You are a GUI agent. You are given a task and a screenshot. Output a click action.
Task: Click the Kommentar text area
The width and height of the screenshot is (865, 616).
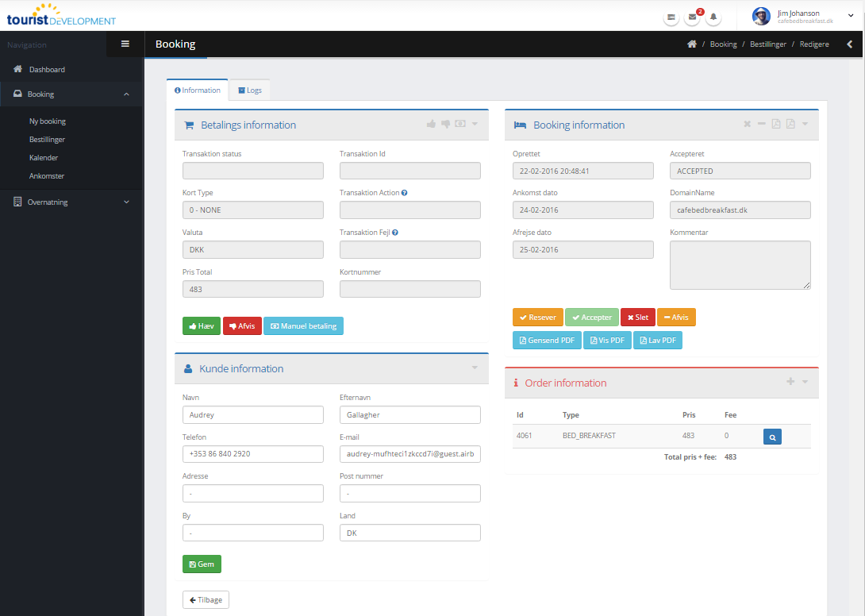click(x=740, y=265)
